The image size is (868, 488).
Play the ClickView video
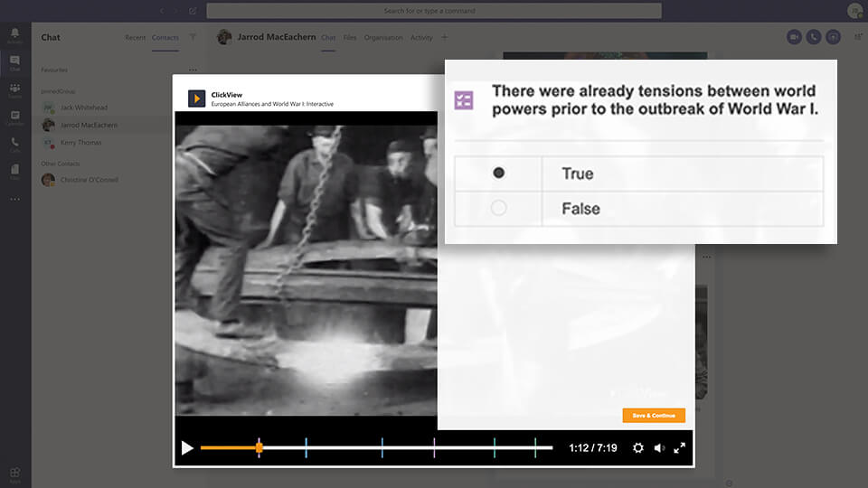pos(187,448)
